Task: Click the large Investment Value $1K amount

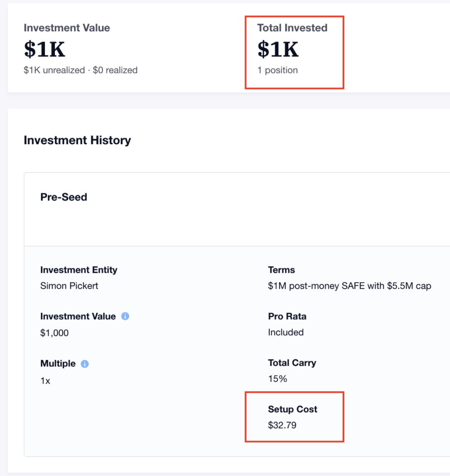Action: point(44,49)
